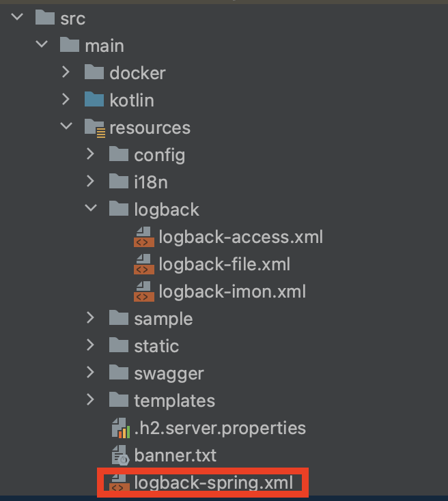Click the banner.txt file icon
448x501 pixels.
point(121,455)
